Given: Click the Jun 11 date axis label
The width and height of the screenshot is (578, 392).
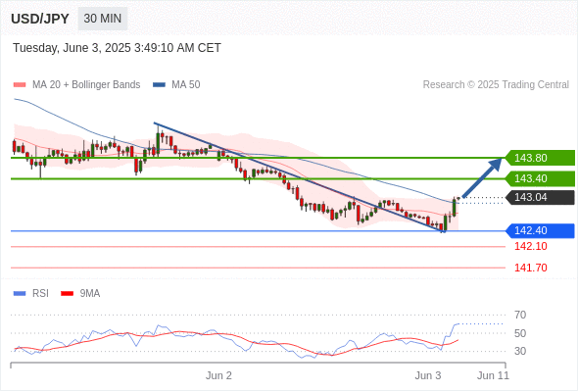Looking at the screenshot, I should (493, 375).
